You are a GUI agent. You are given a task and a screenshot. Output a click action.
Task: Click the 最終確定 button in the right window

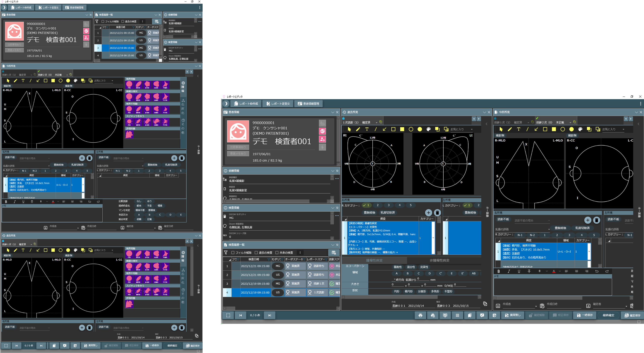point(608,315)
